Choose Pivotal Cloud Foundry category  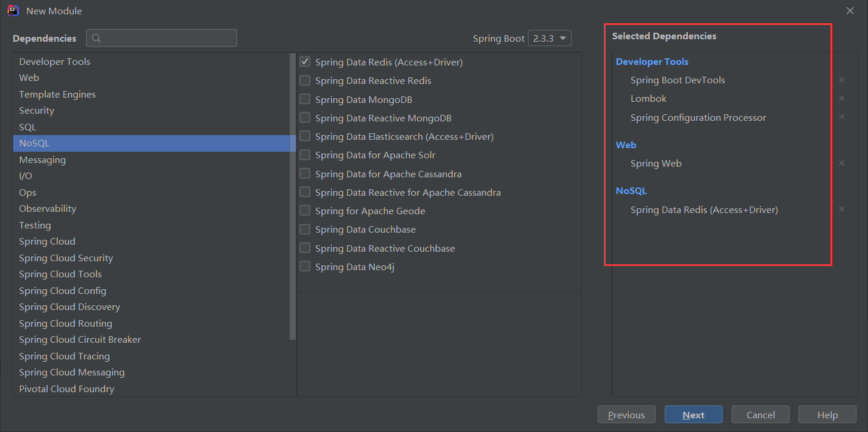151,389
